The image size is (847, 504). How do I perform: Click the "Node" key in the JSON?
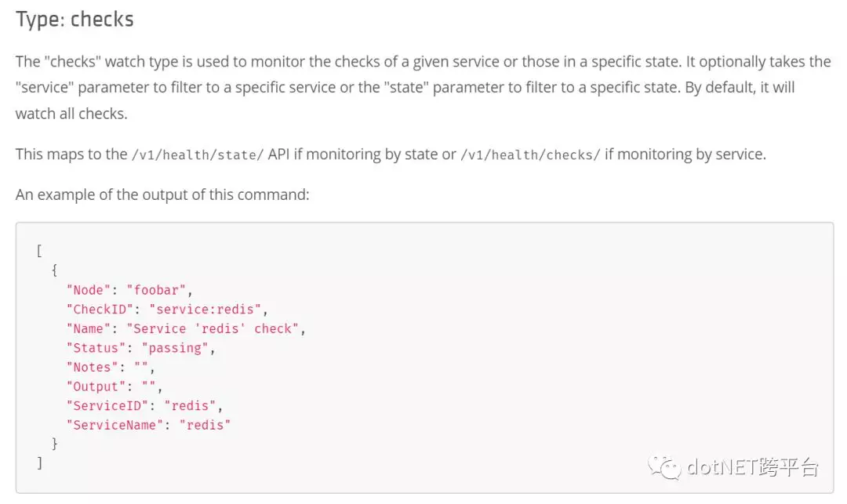89,290
